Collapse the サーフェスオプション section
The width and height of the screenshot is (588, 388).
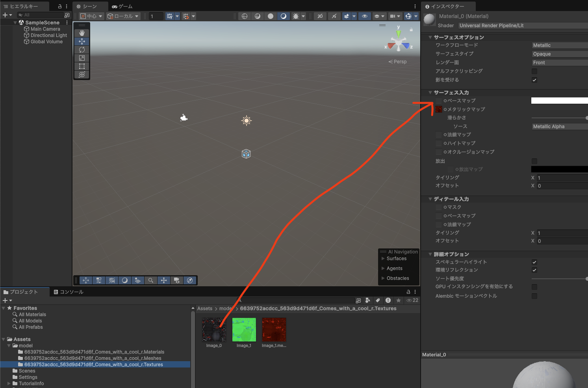(x=430, y=37)
